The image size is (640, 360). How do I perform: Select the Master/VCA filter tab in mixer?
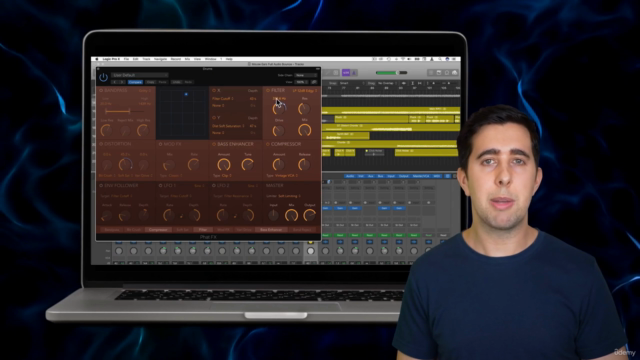[421, 176]
